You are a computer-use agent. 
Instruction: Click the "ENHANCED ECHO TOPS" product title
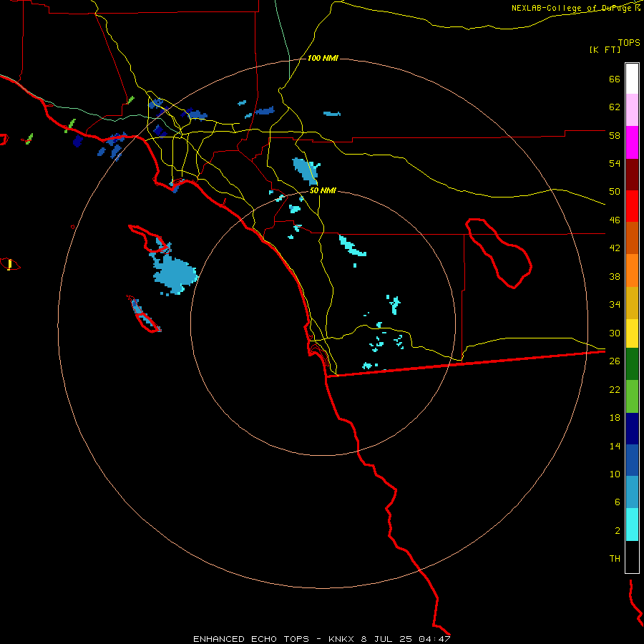coord(251,639)
